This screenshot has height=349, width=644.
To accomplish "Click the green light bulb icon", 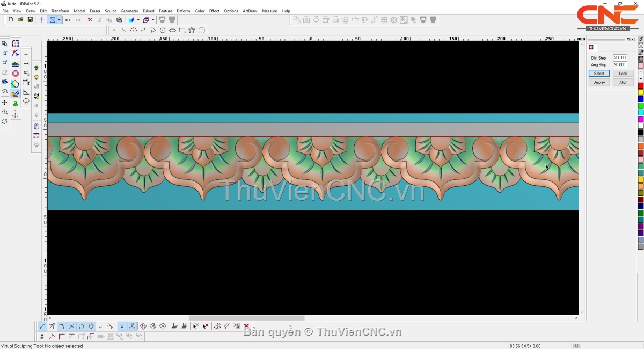I will (x=36, y=68).
